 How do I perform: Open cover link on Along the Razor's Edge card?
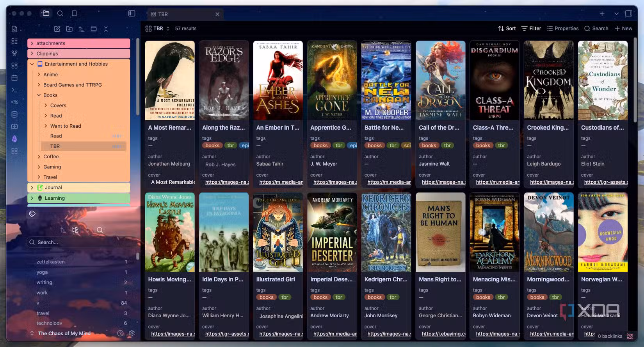click(x=227, y=182)
